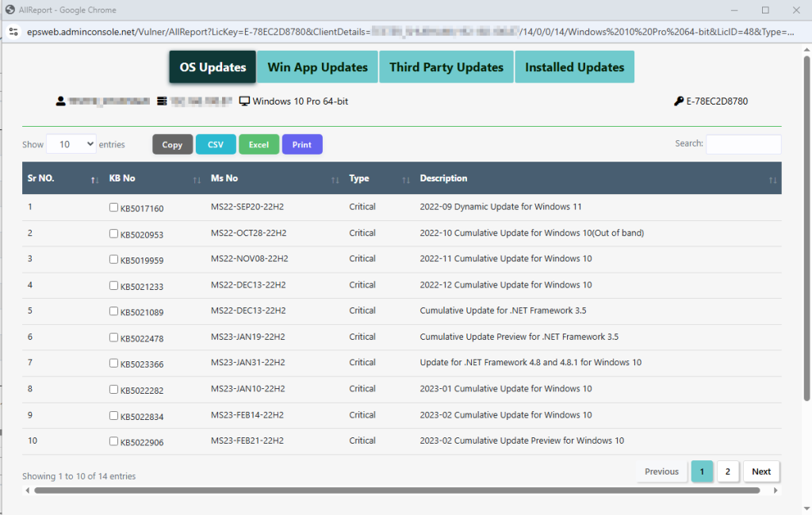Click the horizontal scrollbar at bottom
The height and width of the screenshot is (515, 812).
(x=396, y=490)
